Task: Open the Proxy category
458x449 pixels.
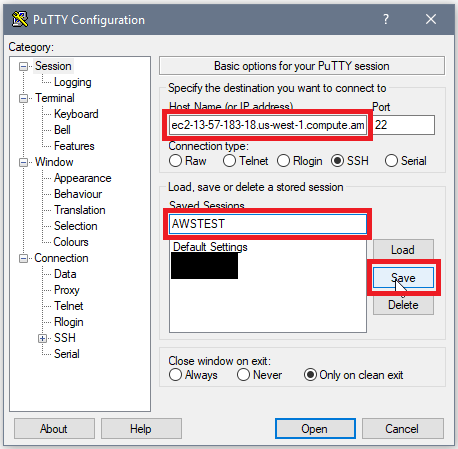Action: (x=67, y=290)
